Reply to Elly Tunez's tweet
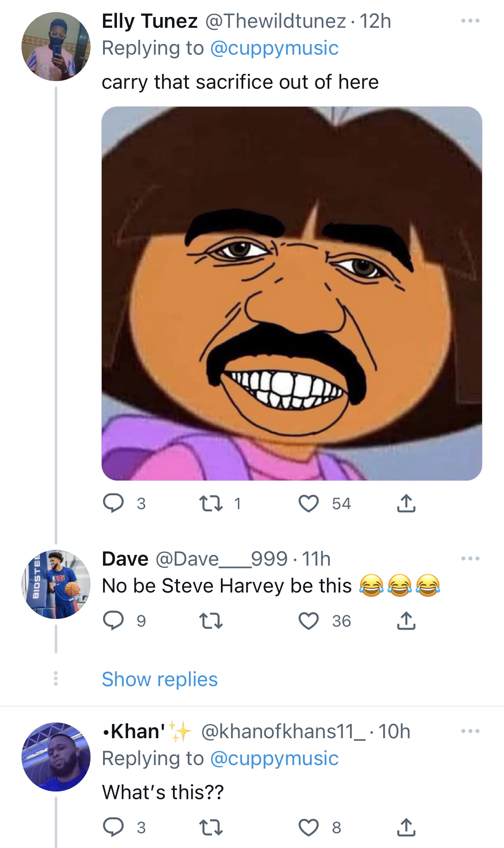This screenshot has width=504, height=848. pyautogui.click(x=113, y=503)
